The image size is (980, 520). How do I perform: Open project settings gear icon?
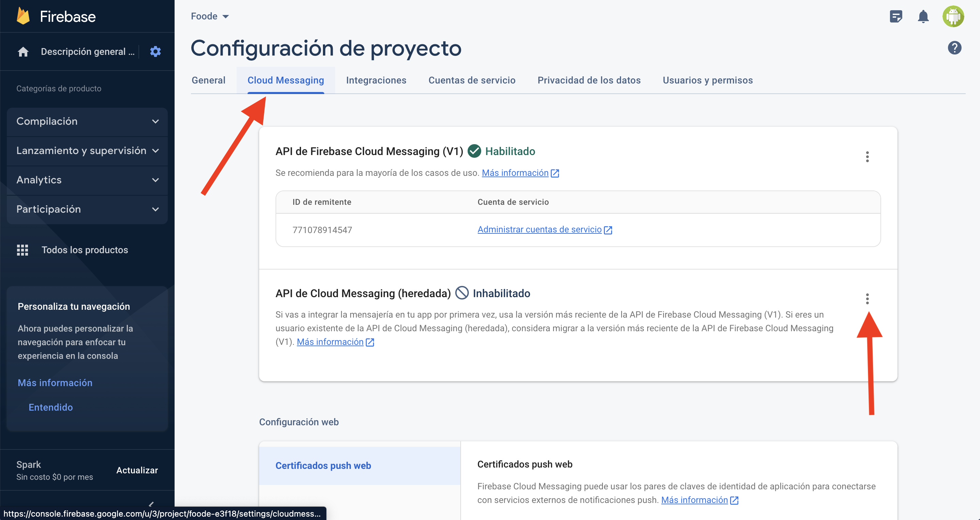coord(155,51)
